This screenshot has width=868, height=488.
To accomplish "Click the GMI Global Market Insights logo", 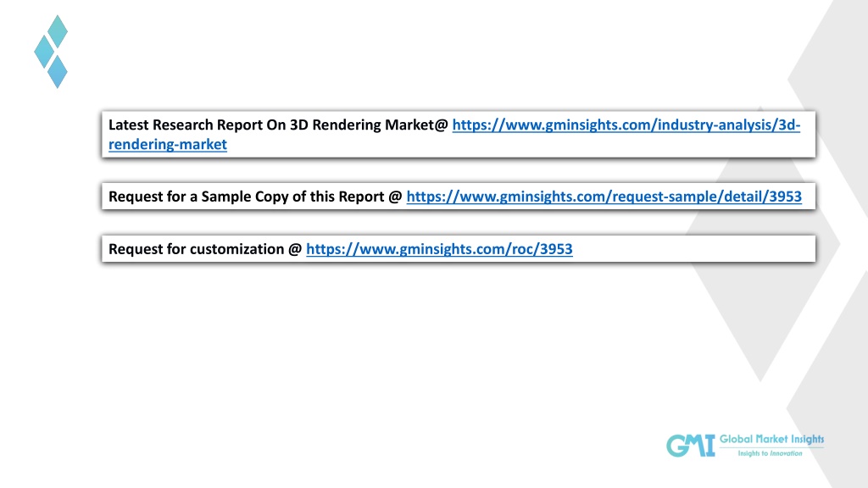I will click(744, 446).
